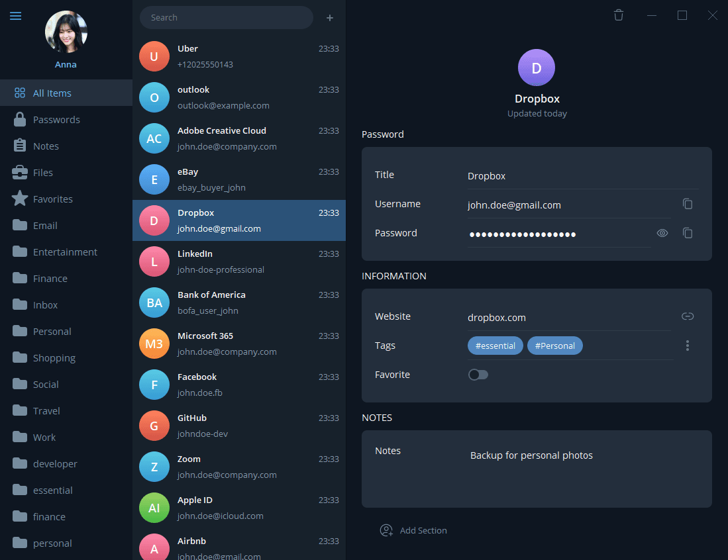Click the LinkedIn L avatar icon
This screenshot has width=728, height=560.
[x=154, y=261]
